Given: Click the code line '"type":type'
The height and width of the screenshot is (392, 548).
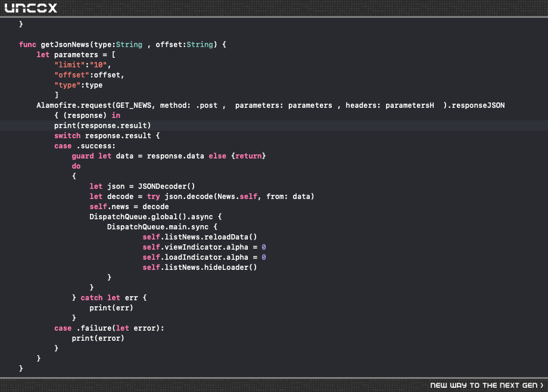Looking at the screenshot, I should coord(78,85).
